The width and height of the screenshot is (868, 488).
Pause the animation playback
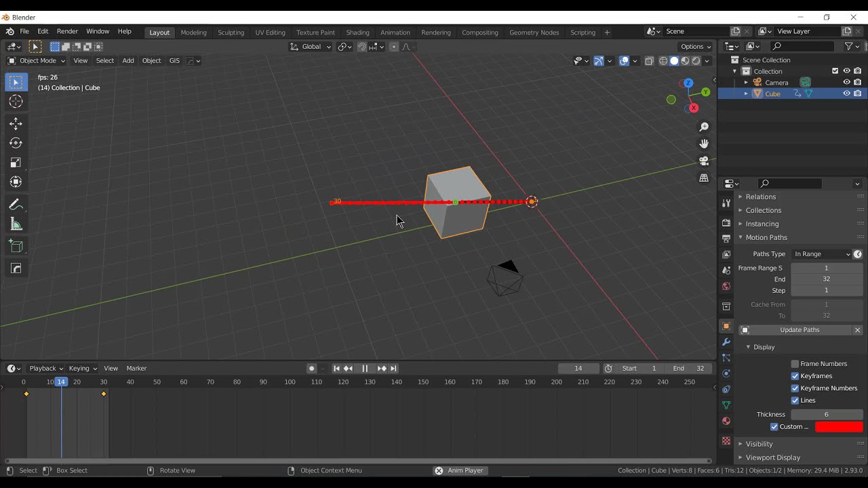click(365, 369)
